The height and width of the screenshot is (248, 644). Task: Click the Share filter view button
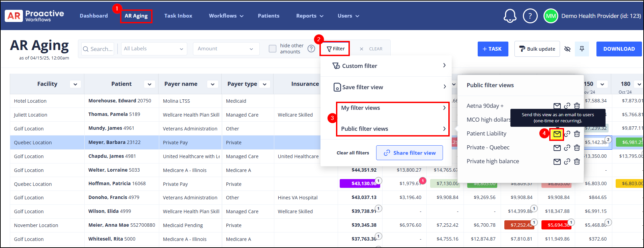pos(409,153)
